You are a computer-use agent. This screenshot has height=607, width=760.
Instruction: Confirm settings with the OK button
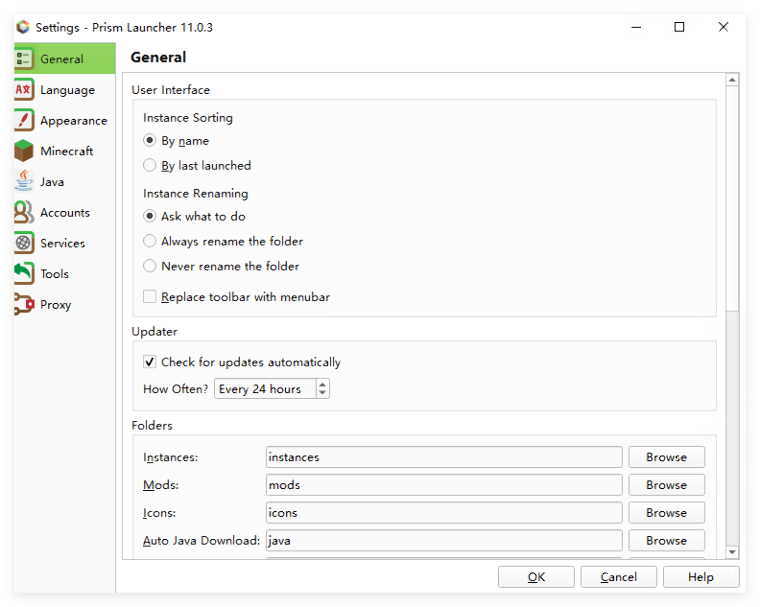536,577
